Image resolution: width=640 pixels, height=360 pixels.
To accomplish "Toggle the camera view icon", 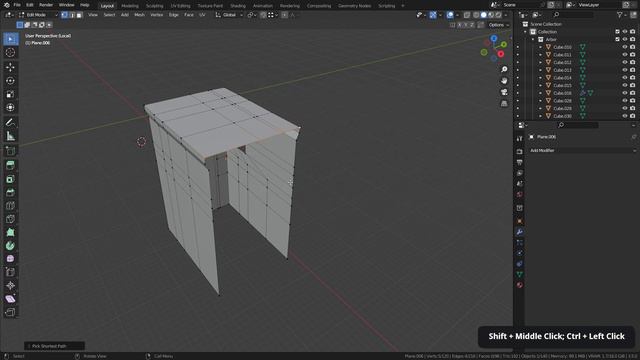I will click(x=504, y=92).
